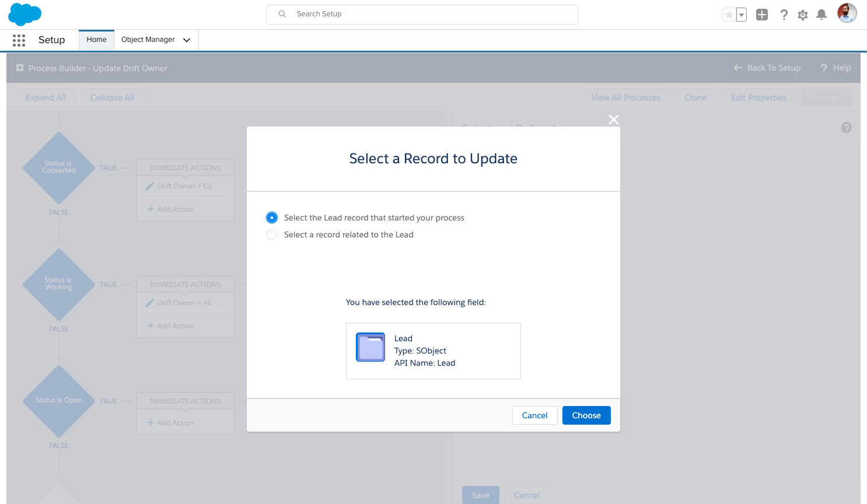This screenshot has width=867, height=504.
Task: Open the Setup gear menu
Action: click(x=803, y=15)
